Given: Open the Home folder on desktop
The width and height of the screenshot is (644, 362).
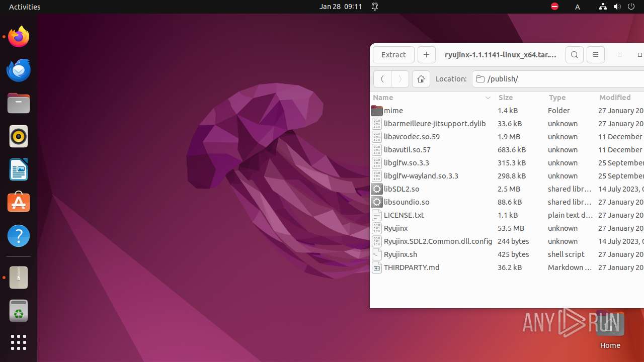Looking at the screenshot, I should [x=610, y=329].
